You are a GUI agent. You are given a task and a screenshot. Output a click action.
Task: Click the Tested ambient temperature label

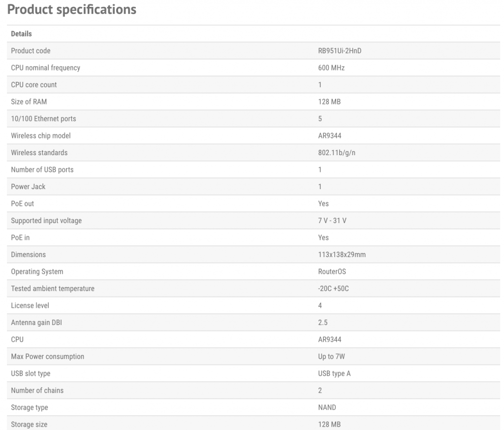coord(53,289)
